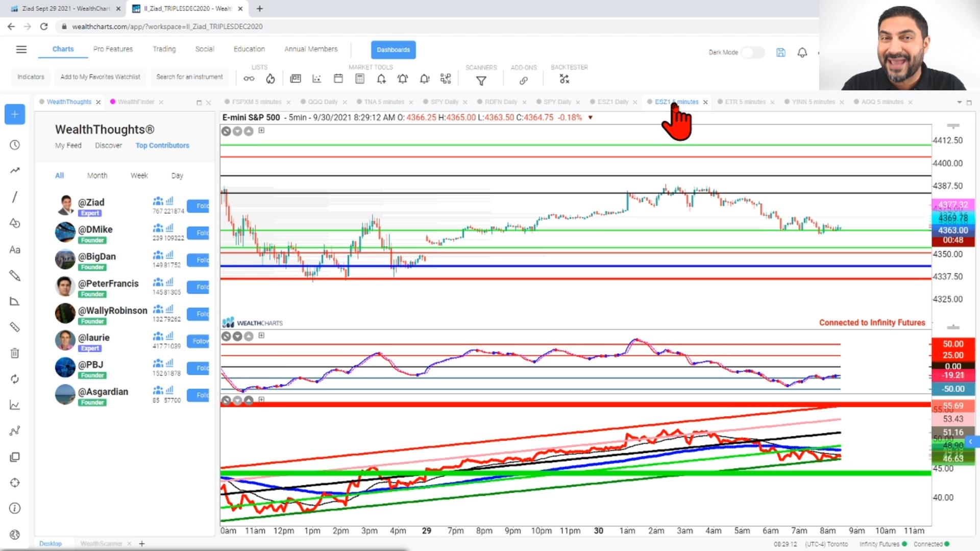The image size is (980, 551).
Task: Open the Education menu
Action: 249,49
